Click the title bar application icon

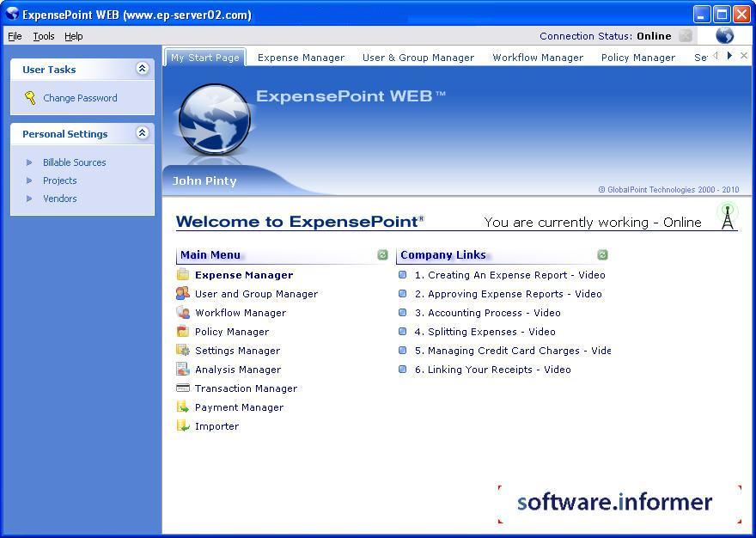(11, 14)
